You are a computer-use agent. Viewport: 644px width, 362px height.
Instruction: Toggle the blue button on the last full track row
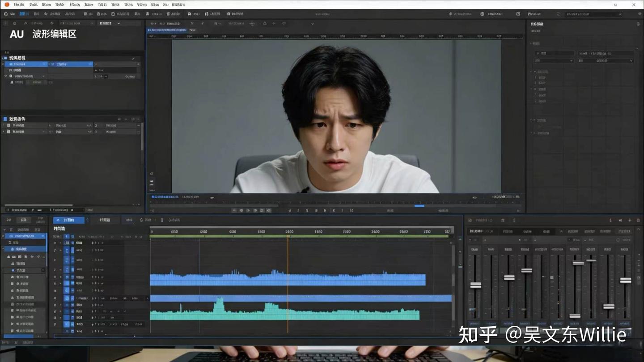(x=67, y=324)
